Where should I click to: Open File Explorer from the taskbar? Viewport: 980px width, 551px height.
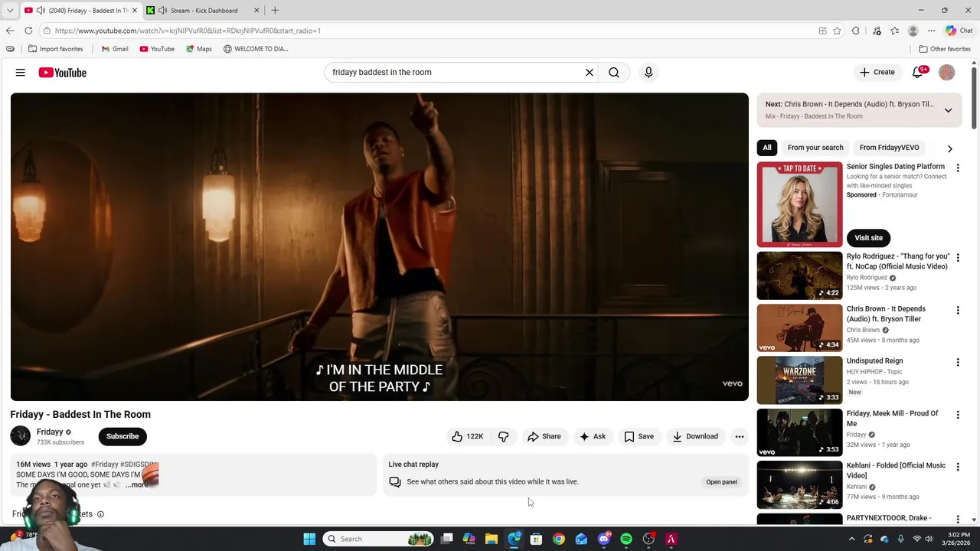click(x=492, y=539)
